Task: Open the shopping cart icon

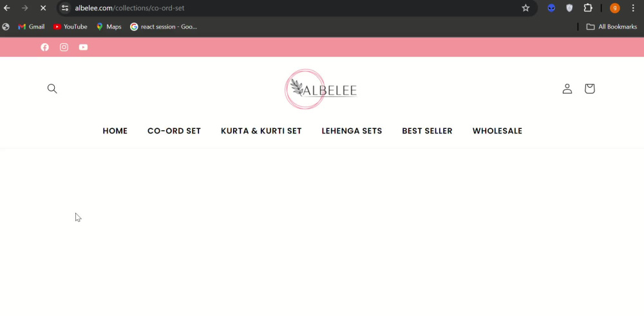Action: pos(590,88)
